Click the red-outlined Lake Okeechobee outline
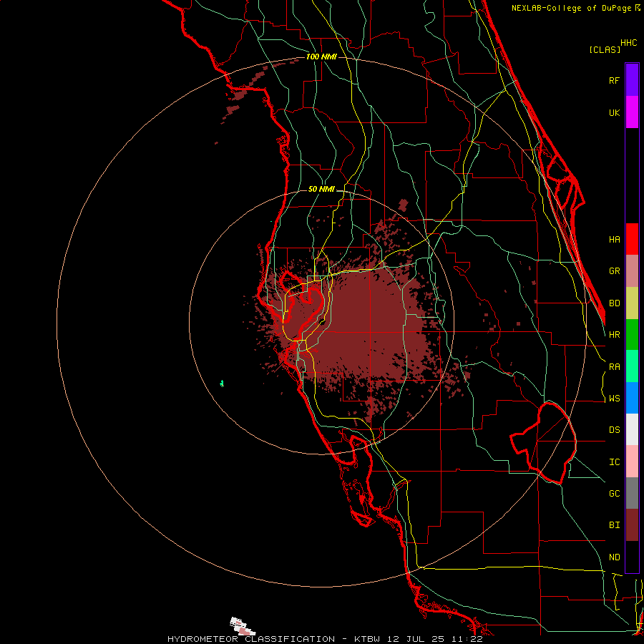 [x=543, y=443]
